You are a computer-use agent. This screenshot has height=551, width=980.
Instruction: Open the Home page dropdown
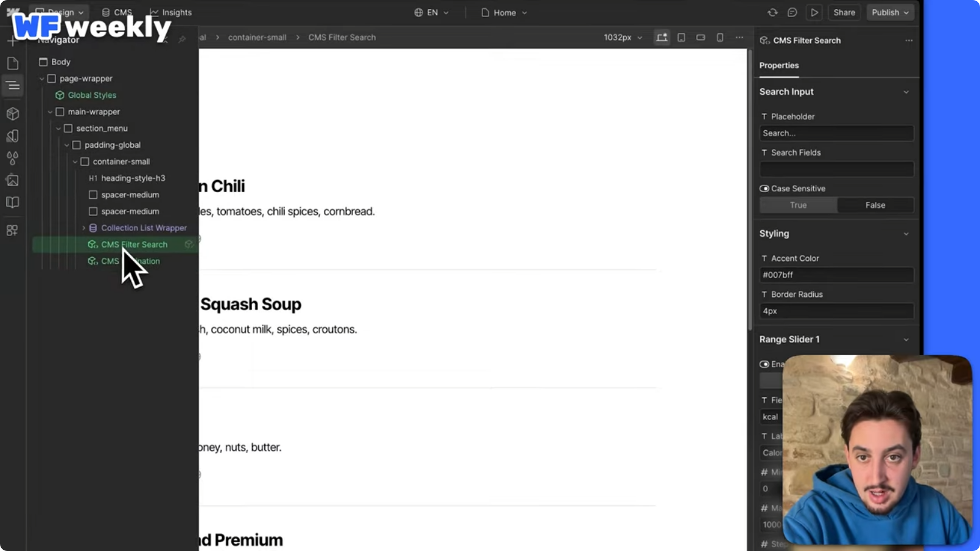click(x=504, y=12)
